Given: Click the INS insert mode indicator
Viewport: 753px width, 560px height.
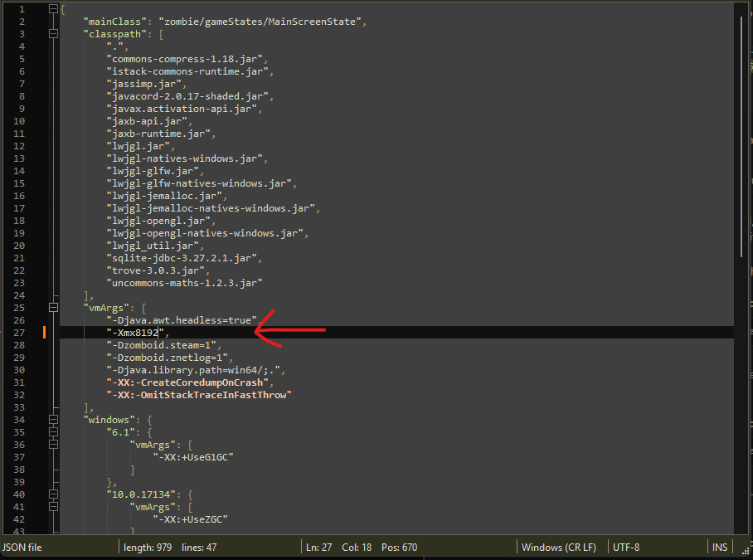Looking at the screenshot, I should pyautogui.click(x=719, y=547).
